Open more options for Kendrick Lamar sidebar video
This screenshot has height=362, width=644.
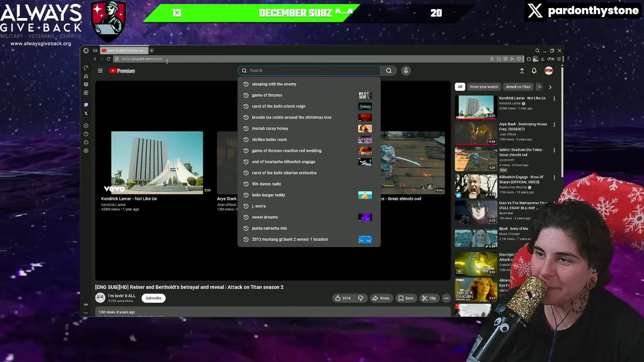click(x=554, y=99)
